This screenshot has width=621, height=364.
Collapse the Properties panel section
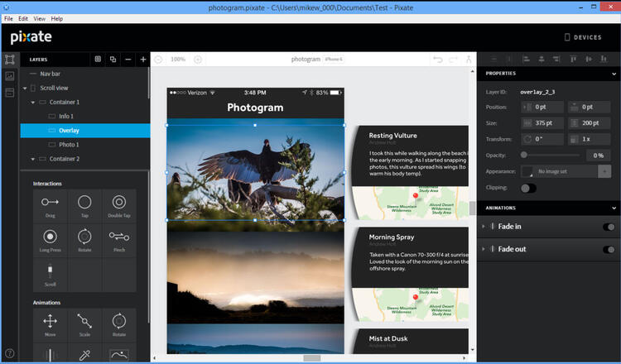(x=614, y=74)
